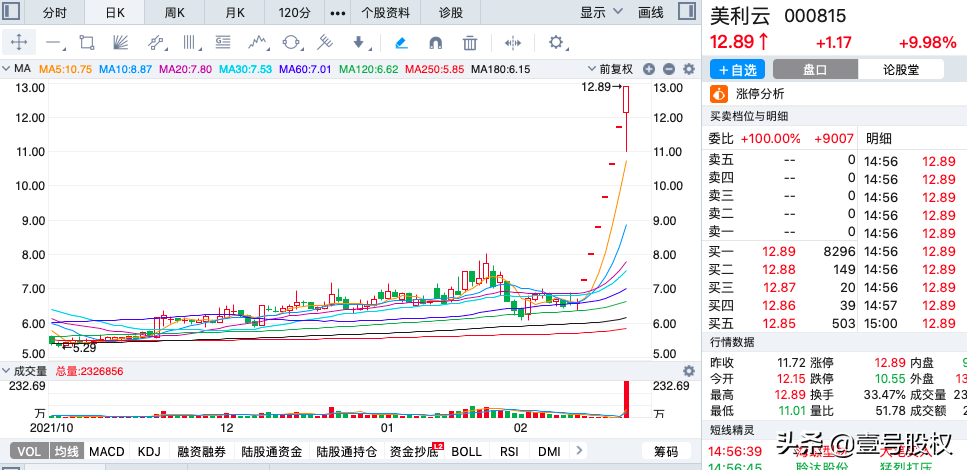Collapse the 成交量 volume panel
Image resolution: width=967 pixels, height=470 pixels.
click(7, 370)
